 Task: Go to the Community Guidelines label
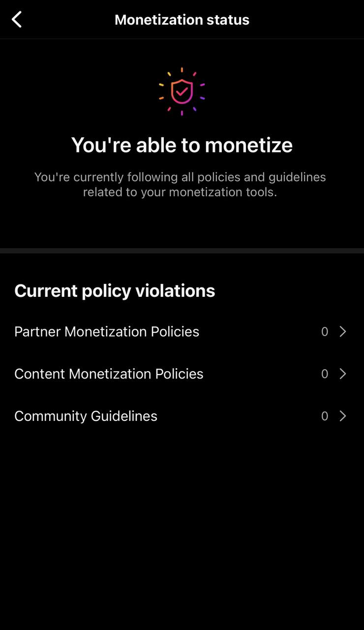[86, 416]
